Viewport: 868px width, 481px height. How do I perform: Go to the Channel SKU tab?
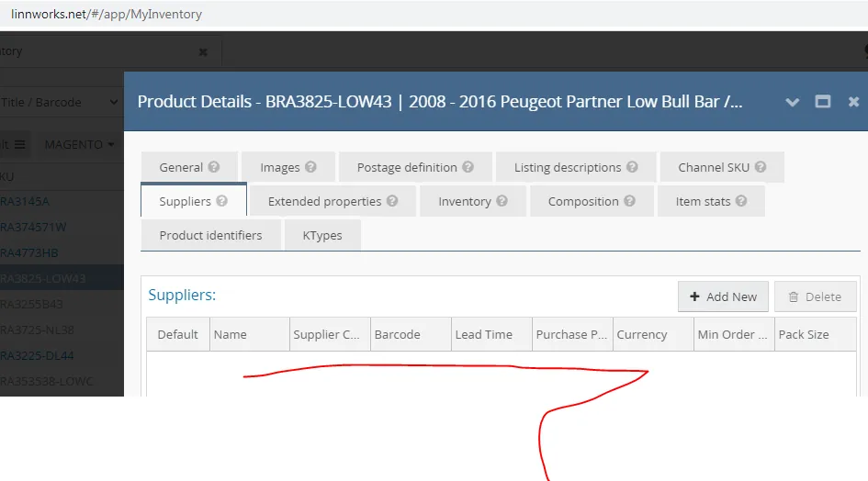(722, 167)
